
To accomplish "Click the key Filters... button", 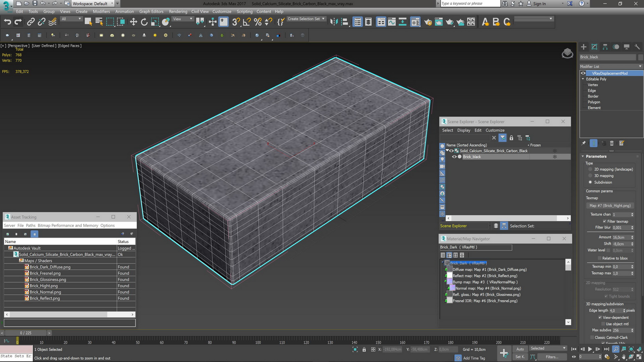I will click(x=552, y=357).
